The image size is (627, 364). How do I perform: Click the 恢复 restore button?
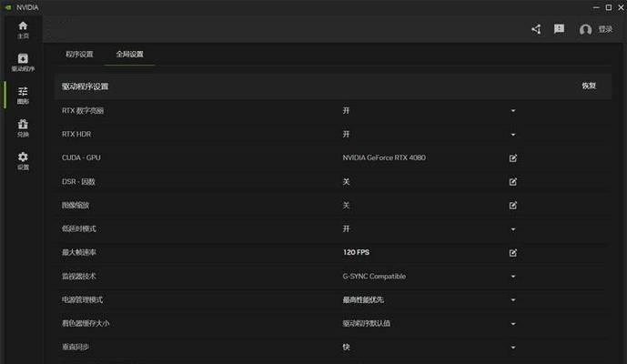[589, 86]
